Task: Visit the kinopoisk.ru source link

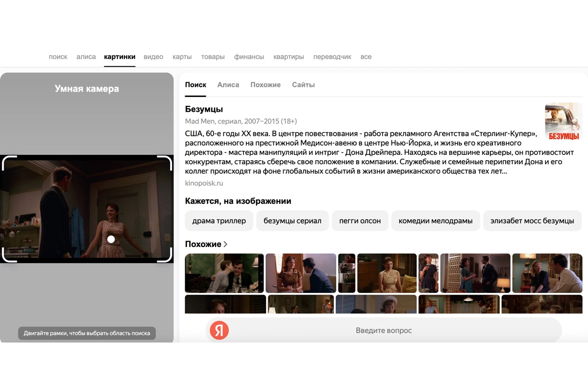Action: pos(204,183)
